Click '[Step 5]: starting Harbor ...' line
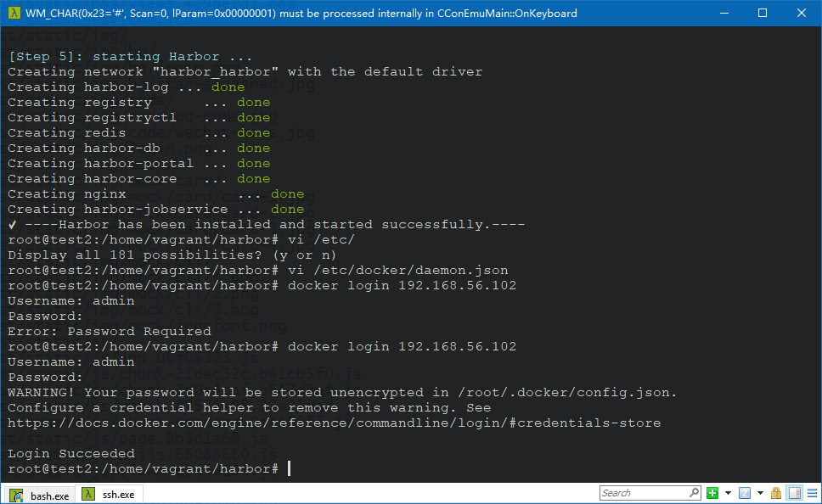Image resolution: width=822 pixels, height=504 pixels. coord(130,56)
